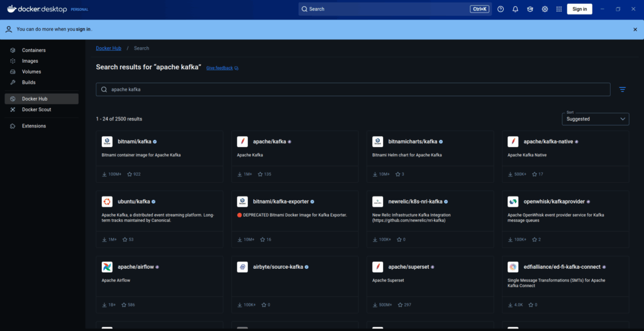This screenshot has height=331, width=644.
Task: Open the openwhisk/kafkaprovider result
Action: point(565,219)
